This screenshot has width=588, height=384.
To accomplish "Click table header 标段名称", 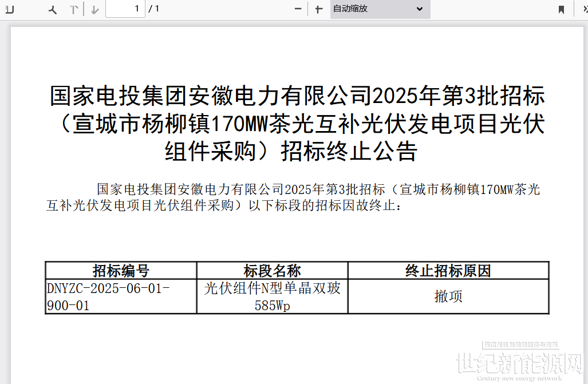I will point(273,270).
